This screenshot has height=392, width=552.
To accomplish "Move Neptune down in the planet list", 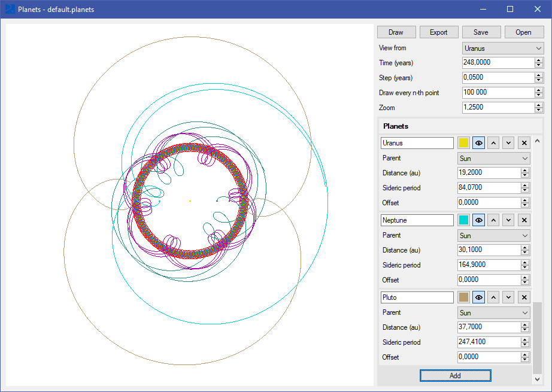I will 508,220.
